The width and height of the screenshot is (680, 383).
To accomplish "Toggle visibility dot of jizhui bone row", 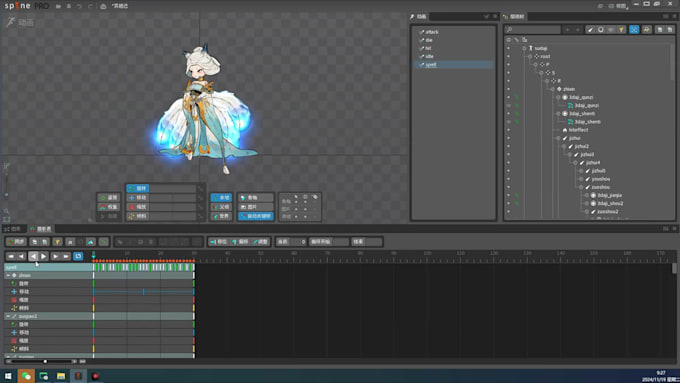I will (x=509, y=138).
